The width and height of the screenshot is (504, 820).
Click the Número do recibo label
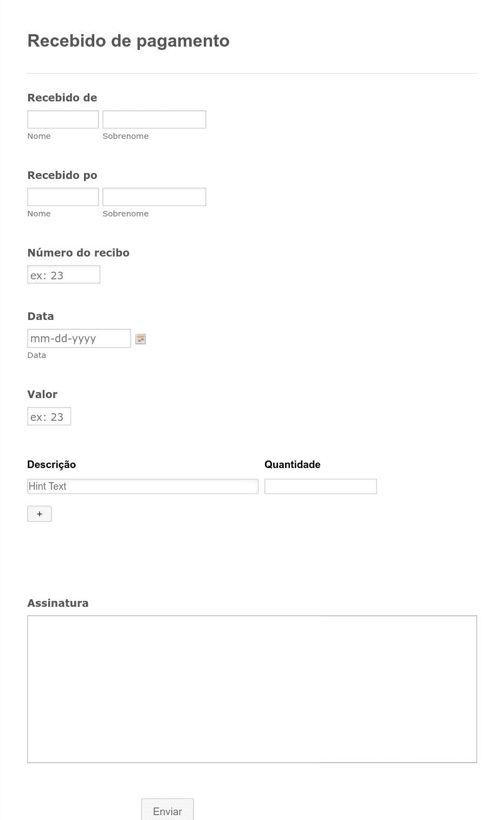[x=79, y=253]
